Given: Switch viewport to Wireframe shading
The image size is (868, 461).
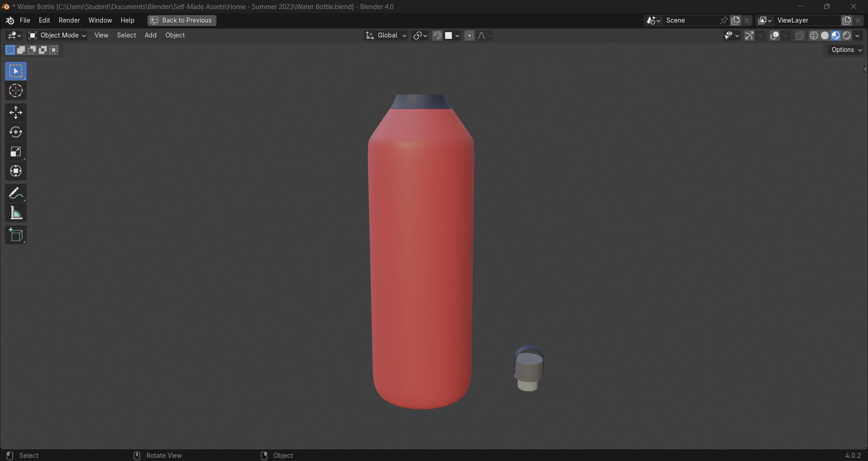Looking at the screenshot, I should [x=814, y=35].
